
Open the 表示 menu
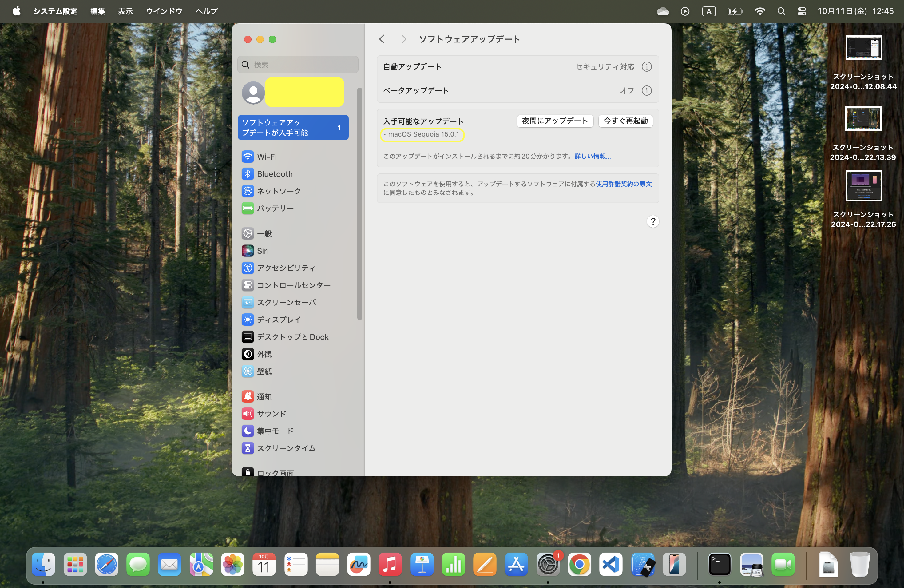click(x=125, y=11)
